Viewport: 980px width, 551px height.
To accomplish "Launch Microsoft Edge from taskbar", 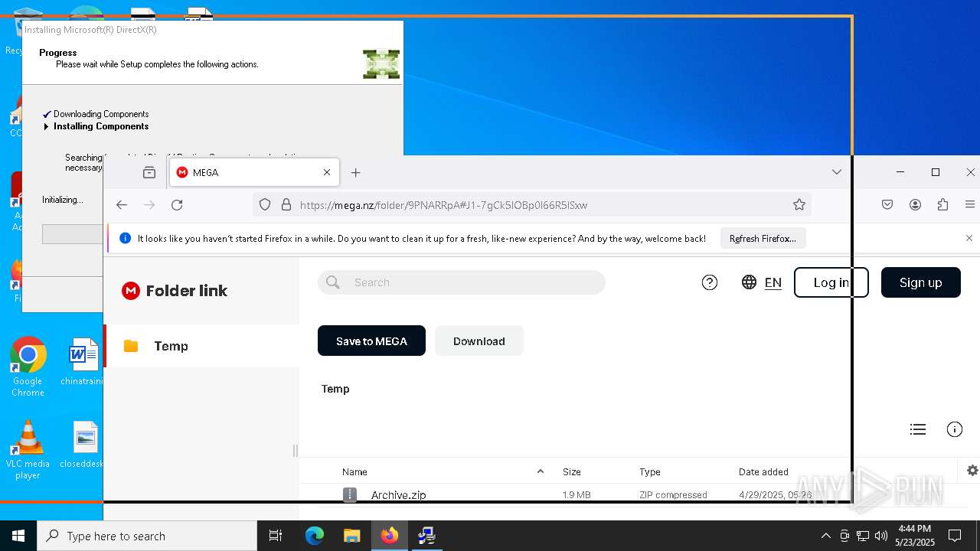I will point(315,536).
